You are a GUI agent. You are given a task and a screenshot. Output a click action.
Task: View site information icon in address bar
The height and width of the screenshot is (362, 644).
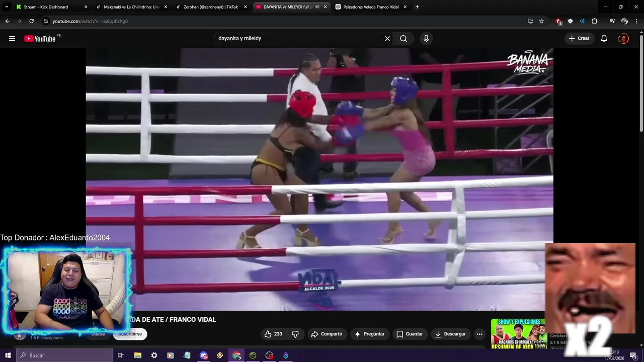pos(46,21)
